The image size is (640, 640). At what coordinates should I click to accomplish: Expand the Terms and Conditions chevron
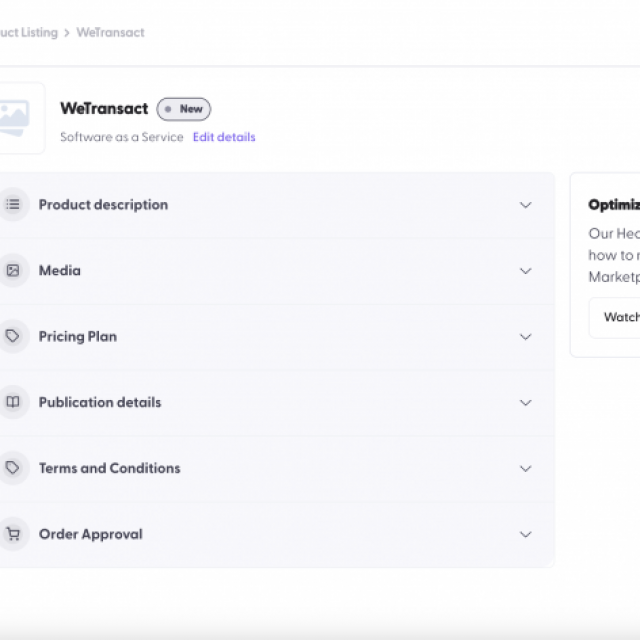click(526, 468)
